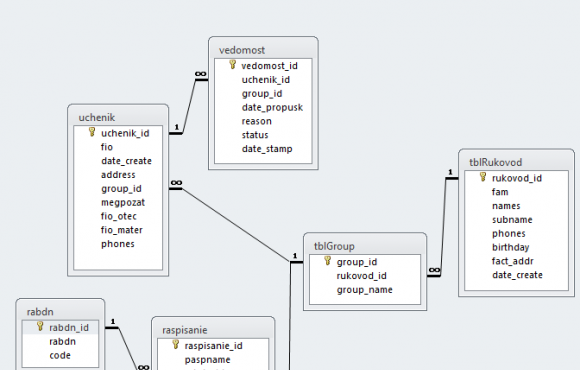Click the key icon next to group_id in tblGroup
580x370 pixels.
[x=327, y=261]
